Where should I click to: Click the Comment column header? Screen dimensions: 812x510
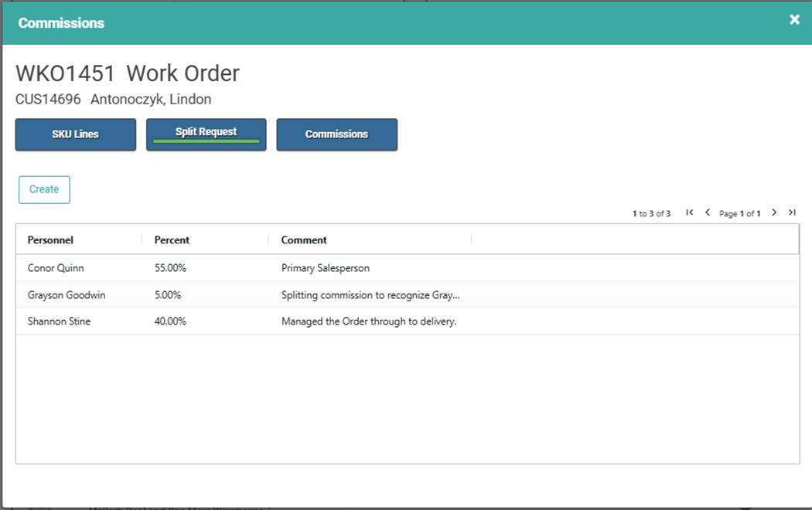tap(304, 240)
